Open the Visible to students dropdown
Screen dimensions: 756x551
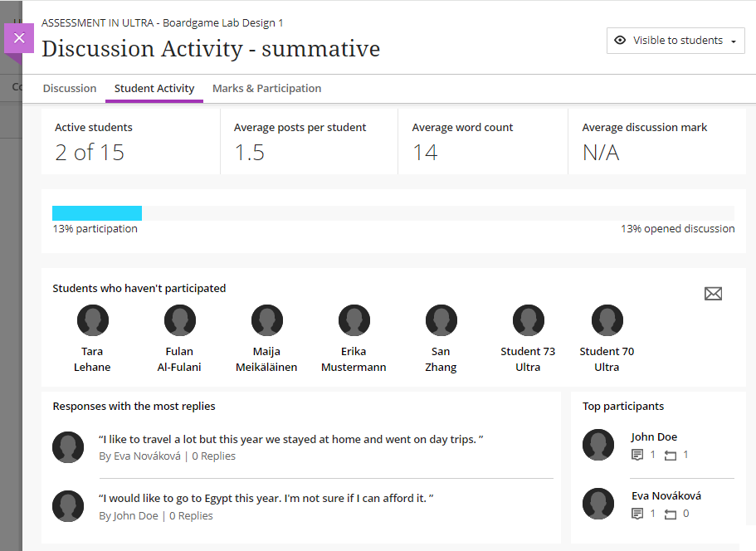[676, 41]
